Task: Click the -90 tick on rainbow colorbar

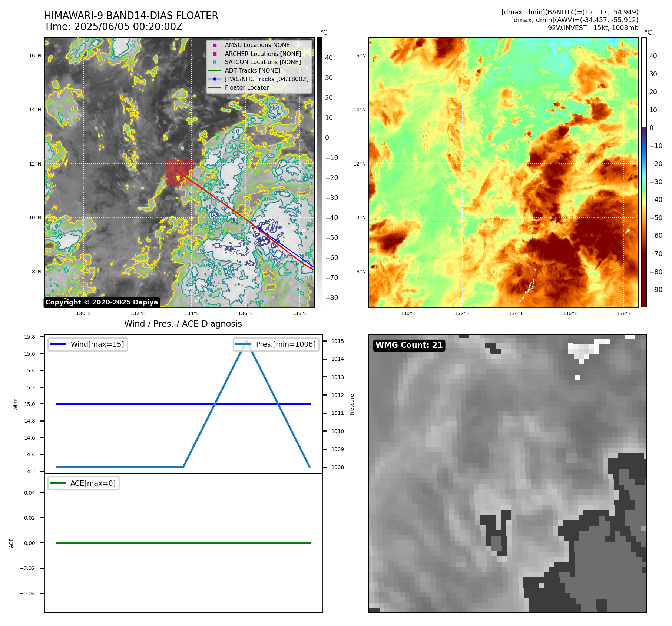Action: pyautogui.click(x=656, y=290)
